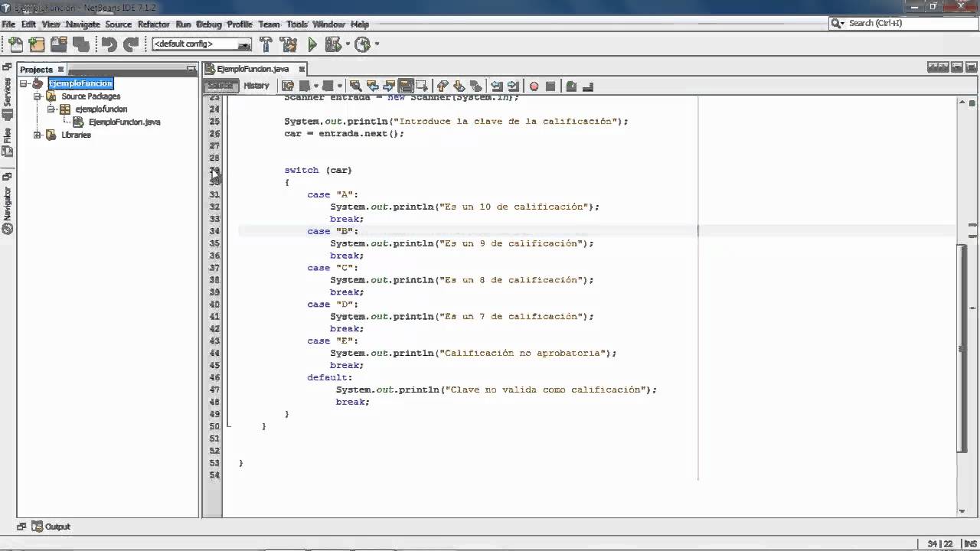980x551 pixels.
Task: Maximize the editor window button
Action: (971, 68)
